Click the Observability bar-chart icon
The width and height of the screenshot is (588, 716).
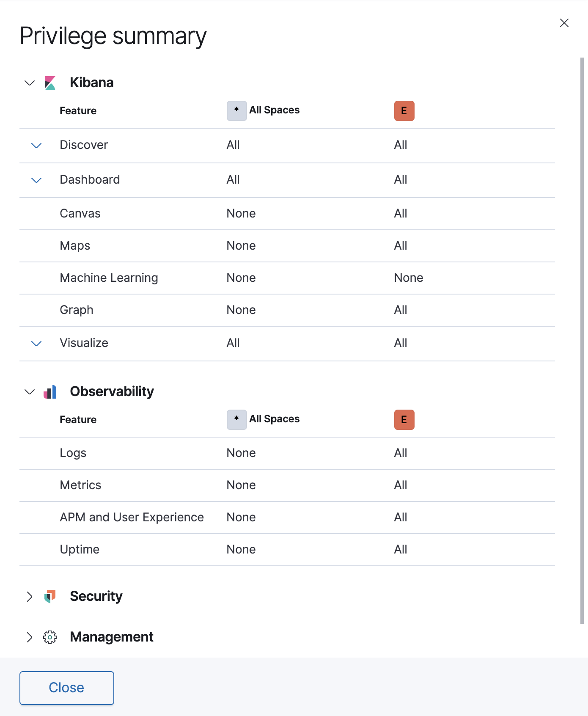[x=49, y=392]
